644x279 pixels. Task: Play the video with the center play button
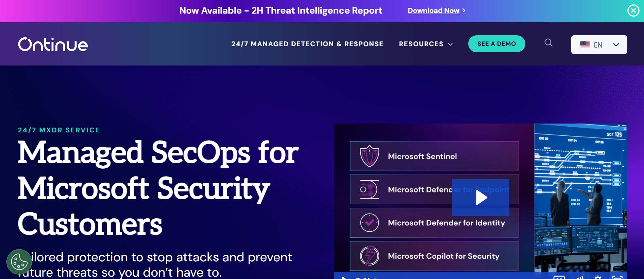pyautogui.click(x=480, y=198)
